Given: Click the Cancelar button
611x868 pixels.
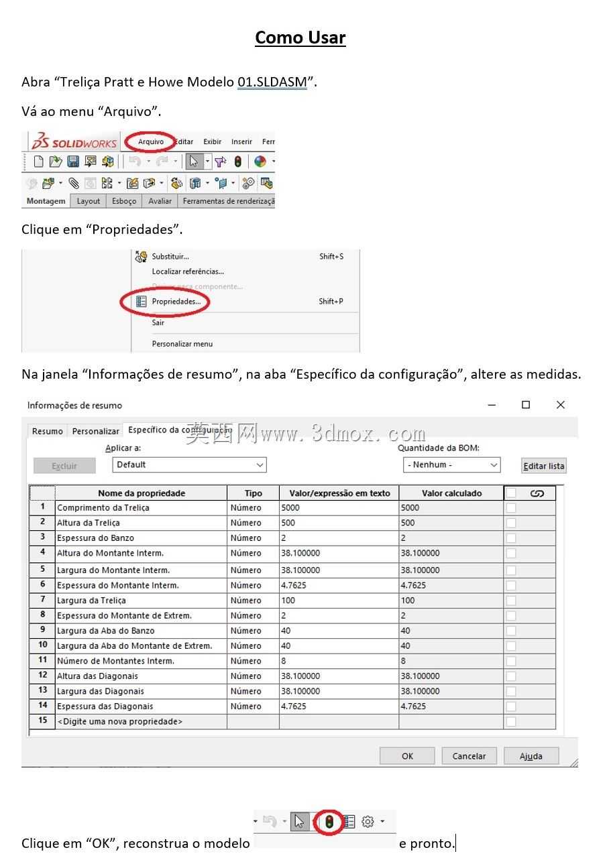Looking at the screenshot, I should click(469, 756).
